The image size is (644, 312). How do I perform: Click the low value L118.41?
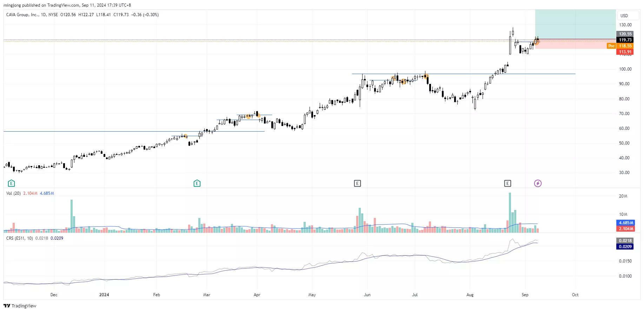click(x=104, y=15)
